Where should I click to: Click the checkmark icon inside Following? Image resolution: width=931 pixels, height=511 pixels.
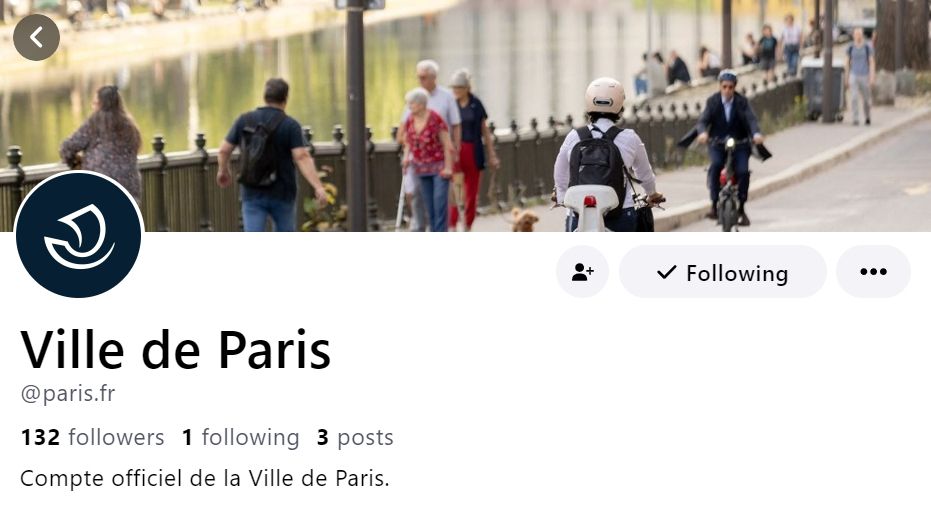(x=667, y=272)
